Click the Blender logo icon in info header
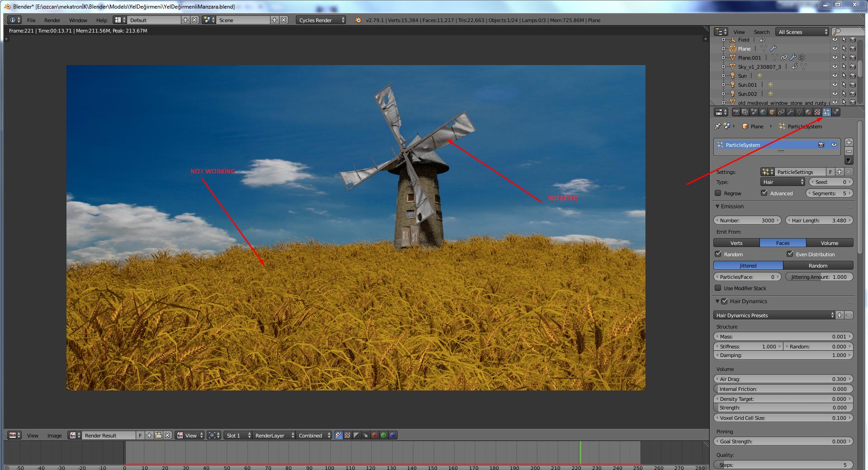 (358, 20)
